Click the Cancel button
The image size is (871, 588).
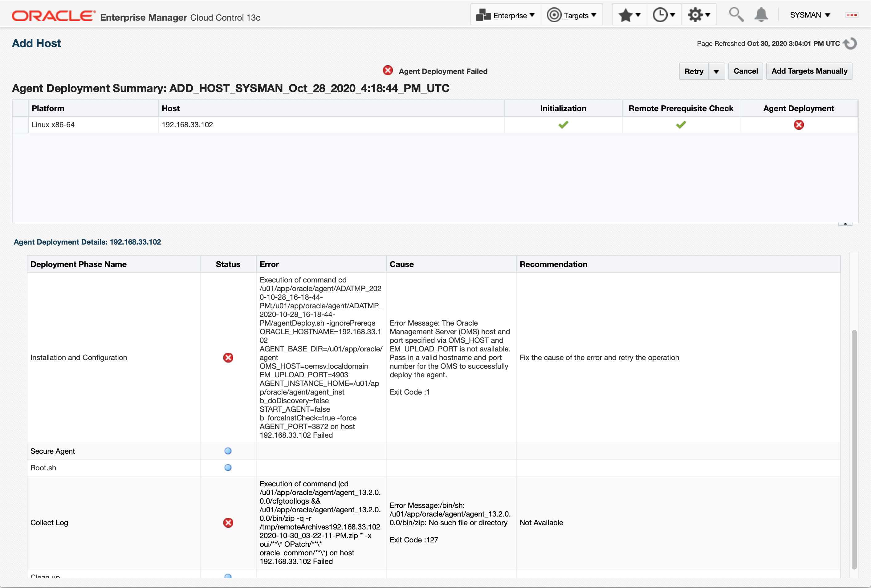point(745,71)
